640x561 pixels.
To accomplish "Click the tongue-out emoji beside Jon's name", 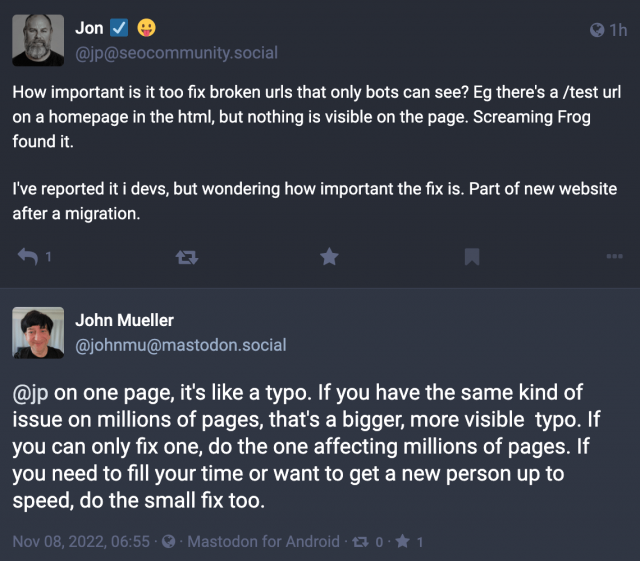I will pyautogui.click(x=146, y=29).
